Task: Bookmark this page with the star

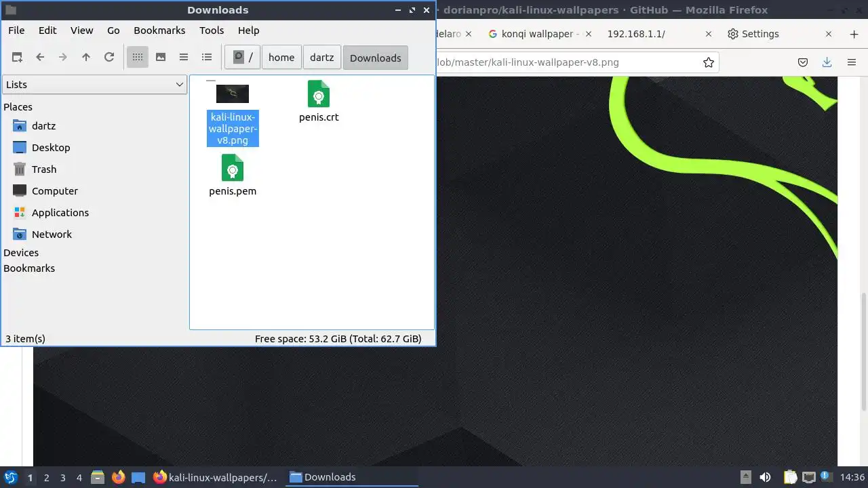Action: point(709,62)
